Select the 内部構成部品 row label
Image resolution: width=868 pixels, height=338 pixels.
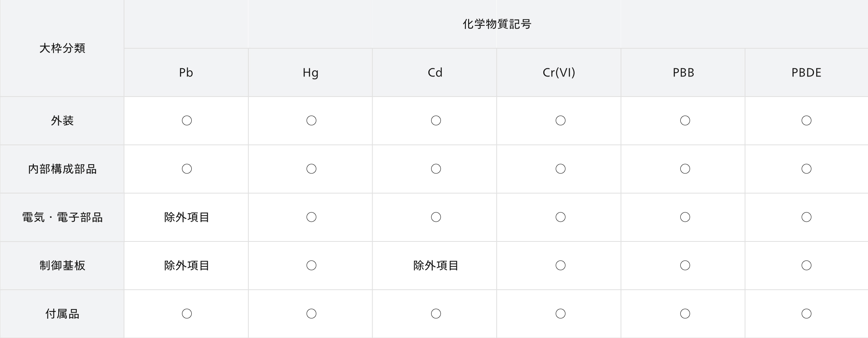[62, 169]
